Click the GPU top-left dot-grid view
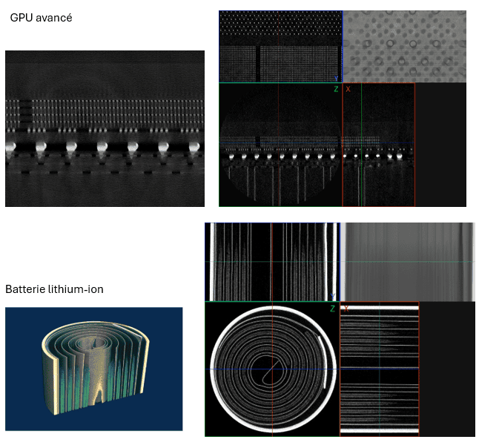Image resolution: width=479 pixels, height=448 pixels. [280, 46]
